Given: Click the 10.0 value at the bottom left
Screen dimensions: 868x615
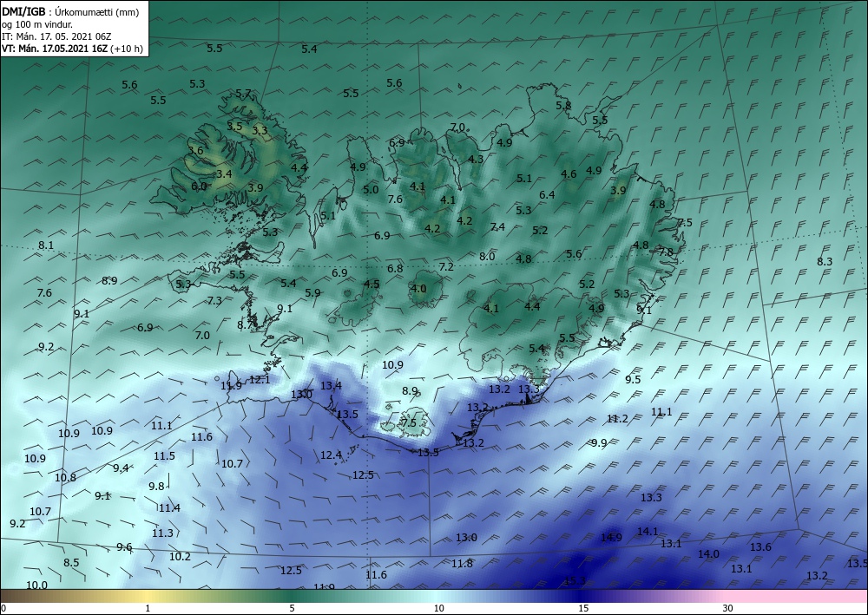Looking at the screenshot, I should (x=36, y=586).
